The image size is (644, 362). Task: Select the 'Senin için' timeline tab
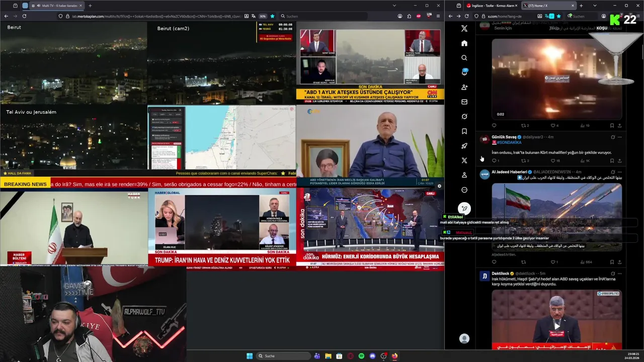click(503, 28)
